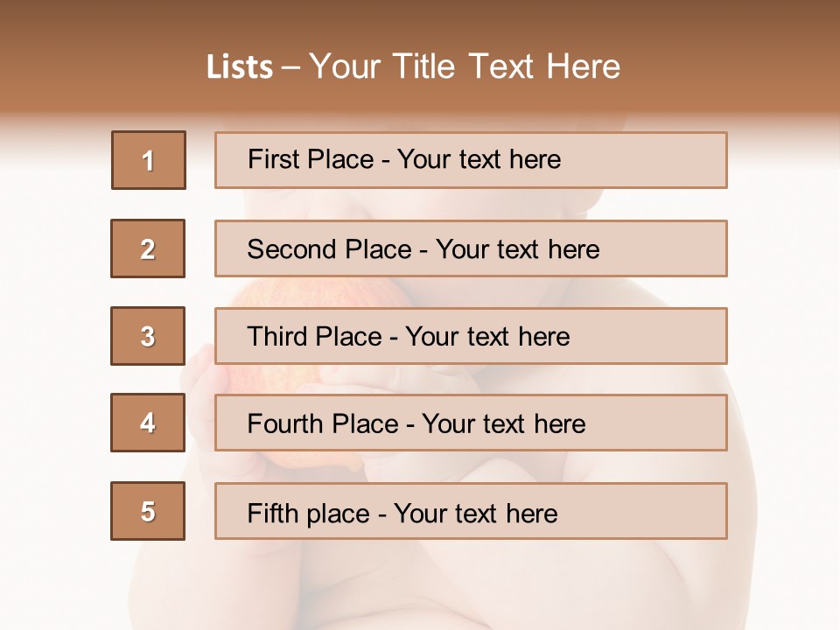This screenshot has height=630, width=840.
Task: Select the Fifth place text bar
Action: [471, 511]
